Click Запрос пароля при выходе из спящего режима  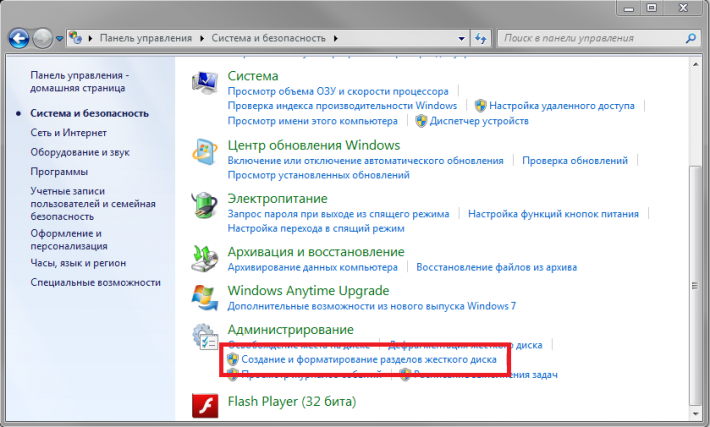coord(338,214)
